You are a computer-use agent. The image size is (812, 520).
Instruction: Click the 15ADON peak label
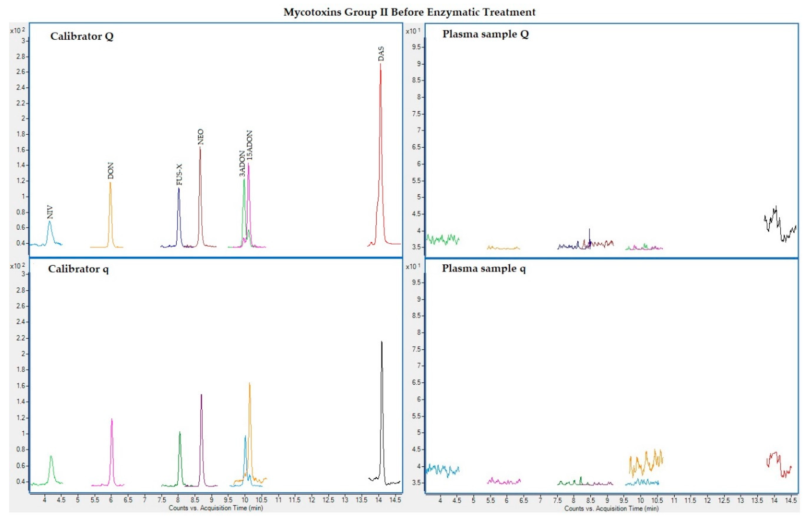250,145
